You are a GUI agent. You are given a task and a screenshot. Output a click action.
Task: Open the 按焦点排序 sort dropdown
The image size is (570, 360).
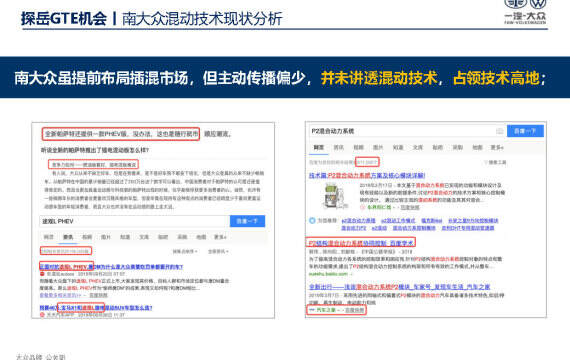(185, 251)
